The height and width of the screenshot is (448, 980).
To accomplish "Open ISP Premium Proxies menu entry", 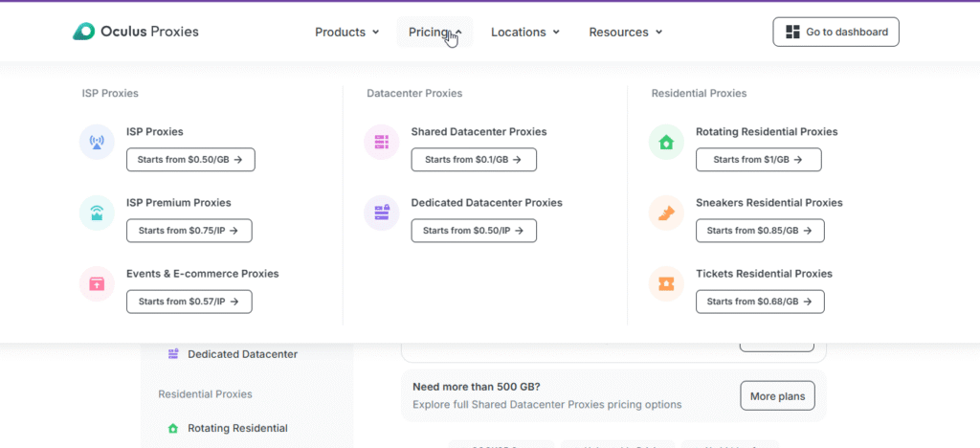I will click(179, 202).
